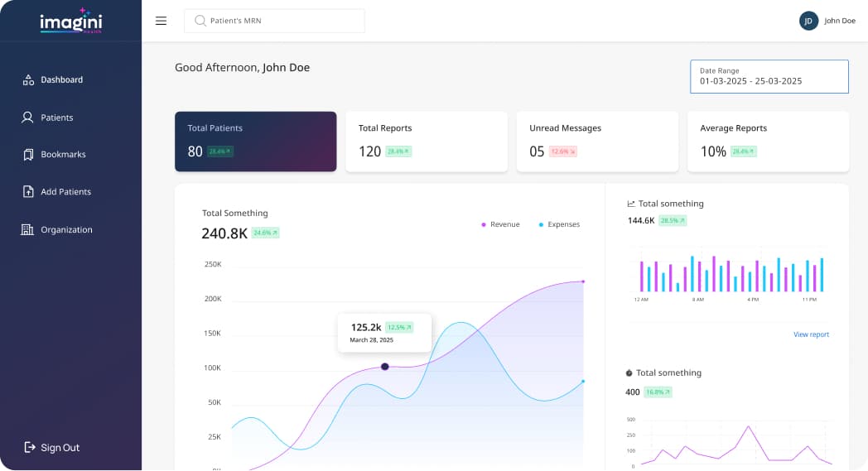Click the JD user avatar
868x471 pixels.
(x=808, y=21)
